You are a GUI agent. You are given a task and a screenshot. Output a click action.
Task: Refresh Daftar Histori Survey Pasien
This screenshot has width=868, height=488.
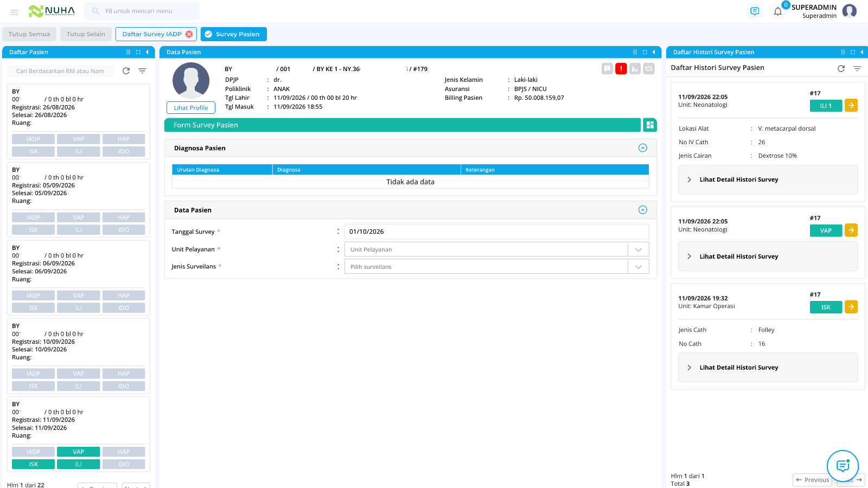pyautogui.click(x=841, y=68)
